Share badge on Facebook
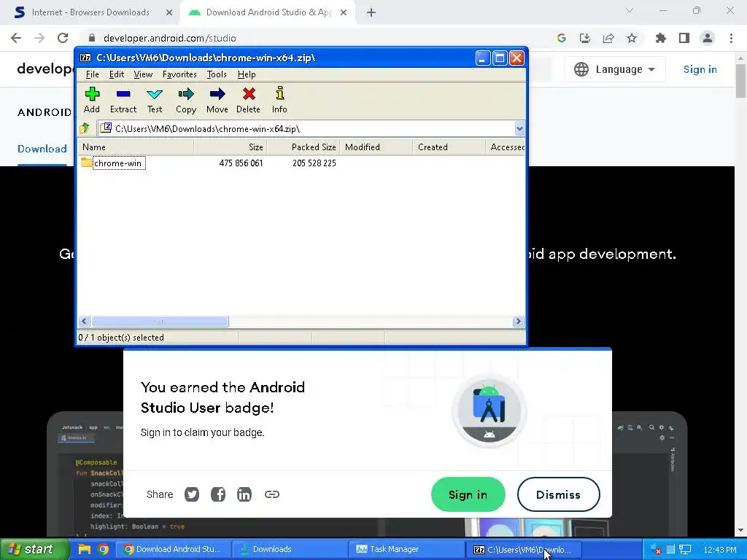 [218, 494]
